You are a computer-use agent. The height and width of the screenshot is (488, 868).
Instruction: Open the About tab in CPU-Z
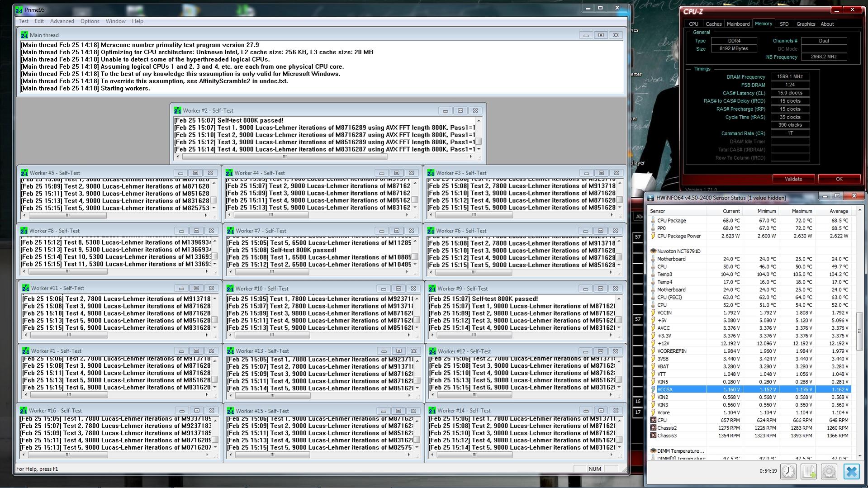tap(827, 24)
